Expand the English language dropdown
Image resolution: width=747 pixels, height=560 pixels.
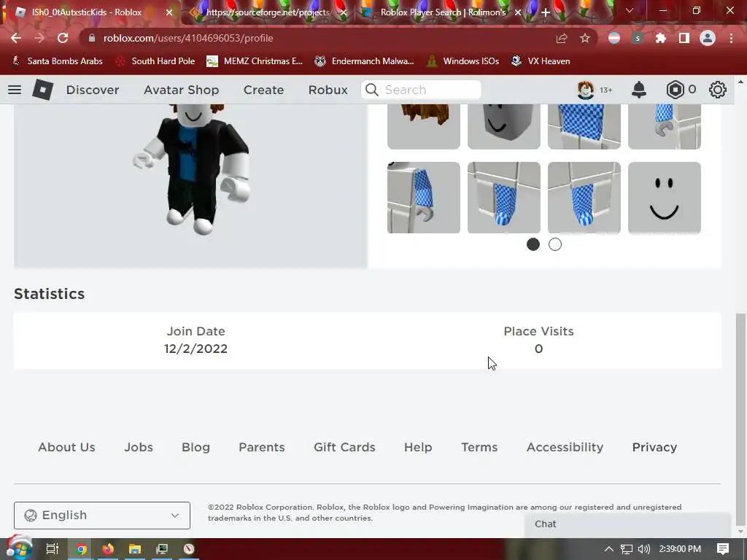tap(102, 516)
